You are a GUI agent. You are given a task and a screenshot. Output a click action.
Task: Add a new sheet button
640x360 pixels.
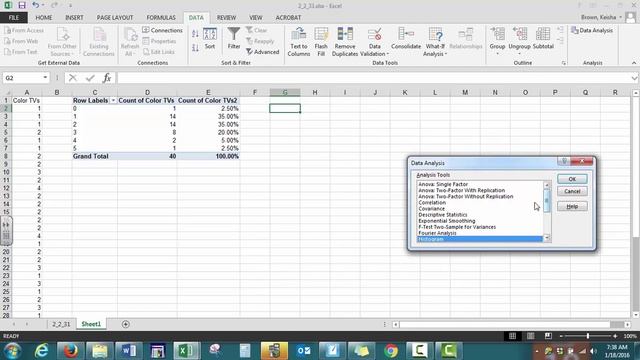pos(126,324)
